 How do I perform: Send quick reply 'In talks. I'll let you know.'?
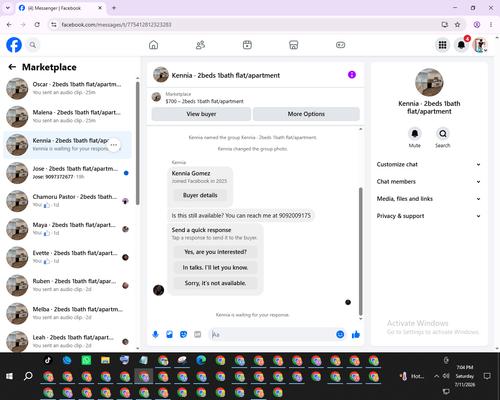coord(215,268)
